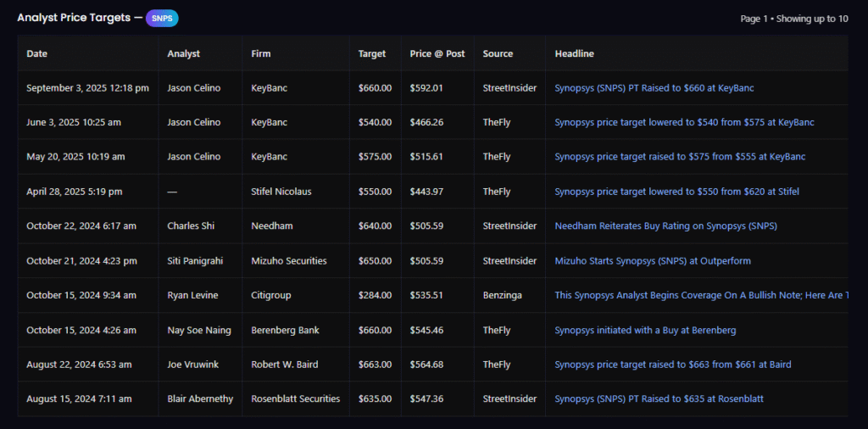Image resolution: width=868 pixels, height=429 pixels.
Task: Click the 'Price @ Post' column header
Action: point(437,53)
